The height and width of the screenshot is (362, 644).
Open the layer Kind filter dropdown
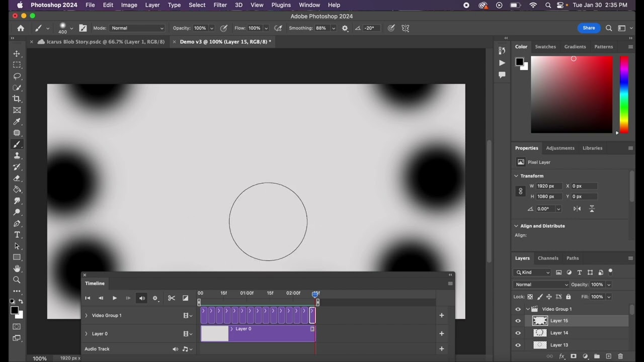coord(533,273)
